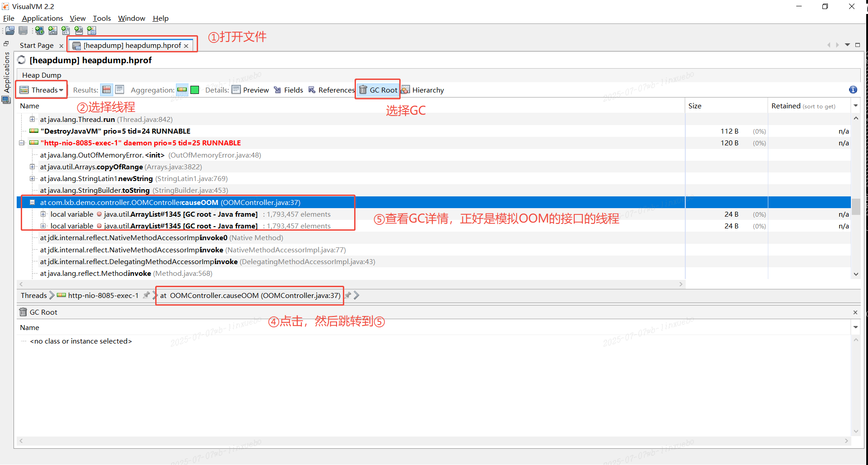868x465 pixels.
Task: Switch to the Hierarchy details view
Action: pos(428,89)
